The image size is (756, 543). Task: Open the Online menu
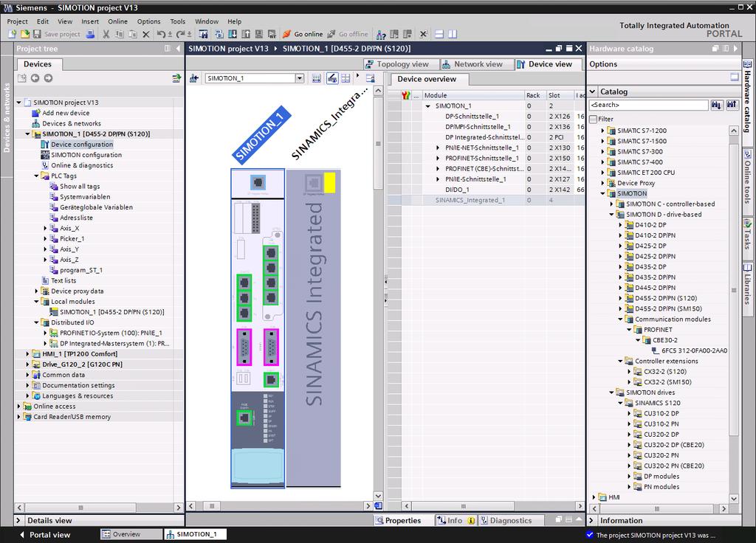tap(117, 21)
